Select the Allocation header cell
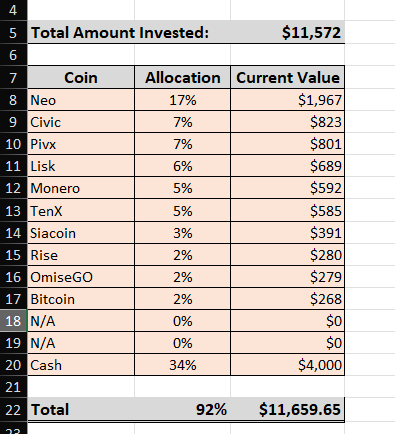The image size is (395, 434). 182,78
